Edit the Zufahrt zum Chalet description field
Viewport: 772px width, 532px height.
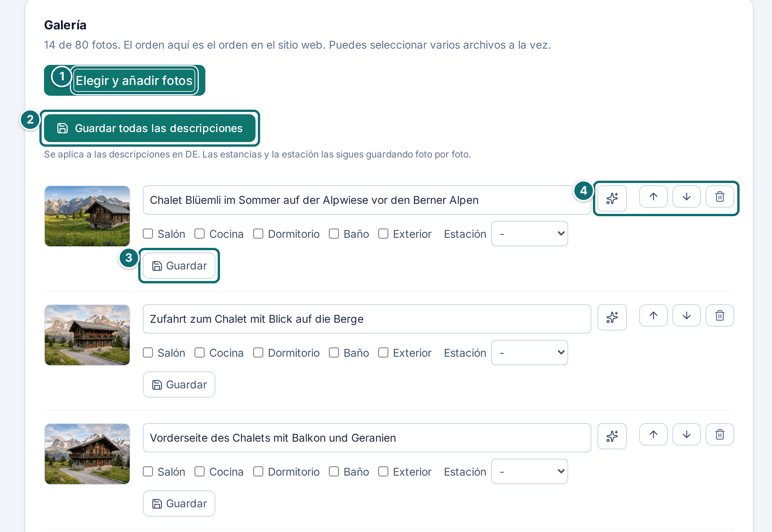367,319
